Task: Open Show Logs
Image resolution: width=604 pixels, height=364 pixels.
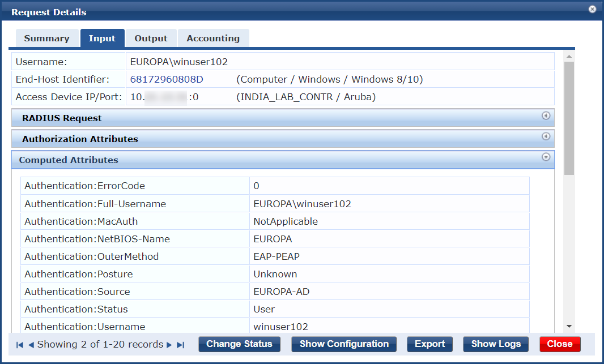Action: coord(496,344)
